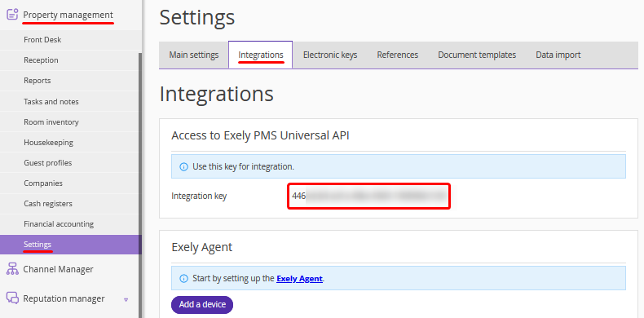Click the Reputation manager chat icon
Screen dimensions: 644x318
pyautogui.click(x=13, y=298)
